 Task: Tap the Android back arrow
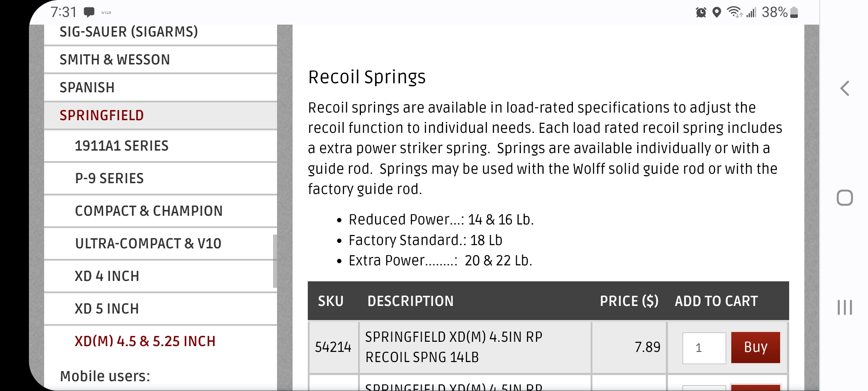click(845, 88)
